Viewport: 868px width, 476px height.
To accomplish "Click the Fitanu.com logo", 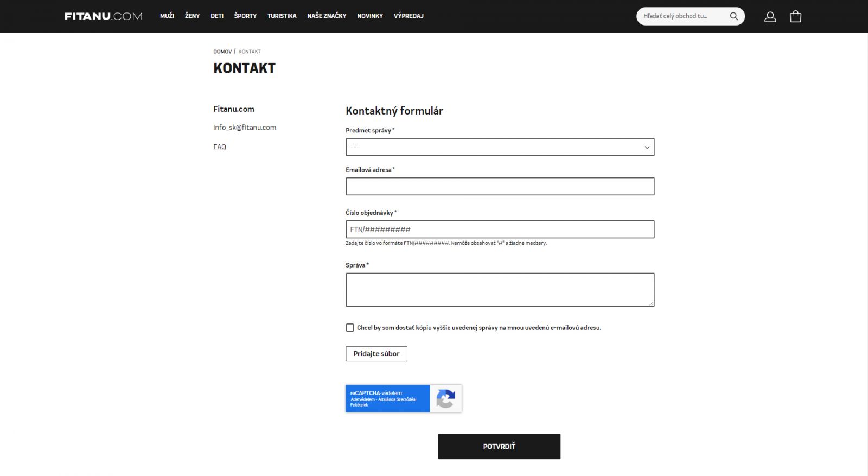I will [x=104, y=16].
